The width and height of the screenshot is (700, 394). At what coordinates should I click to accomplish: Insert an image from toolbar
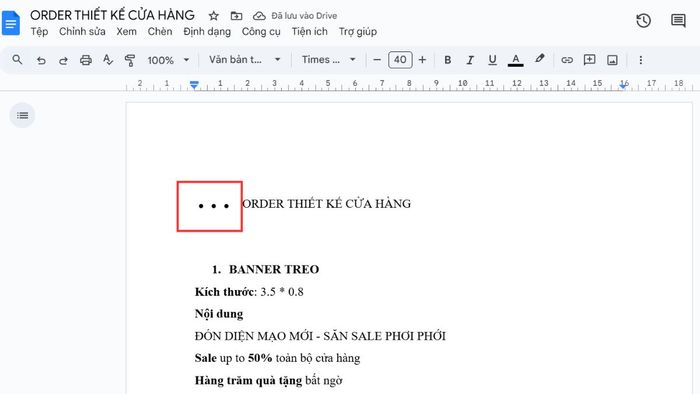(612, 60)
